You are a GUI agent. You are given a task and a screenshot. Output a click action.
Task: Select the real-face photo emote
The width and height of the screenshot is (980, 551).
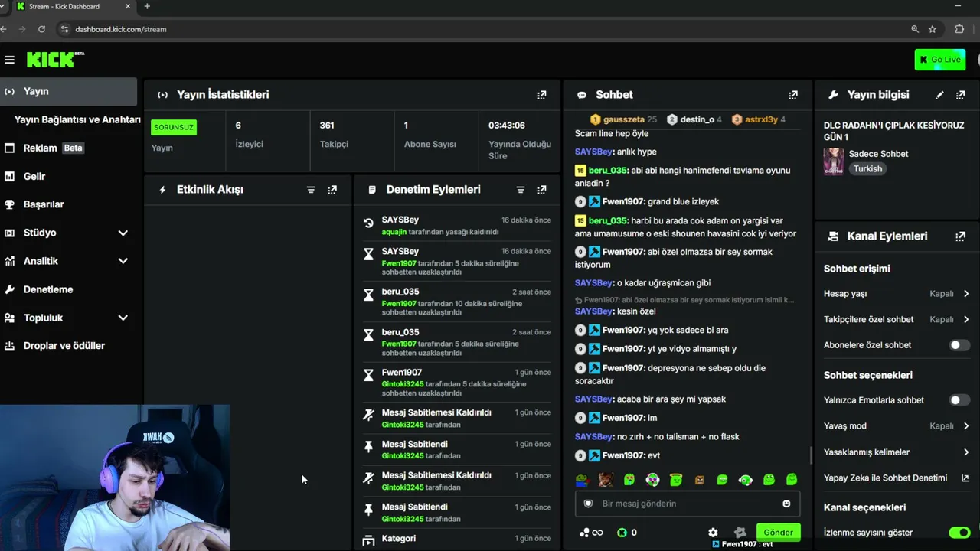606,480
